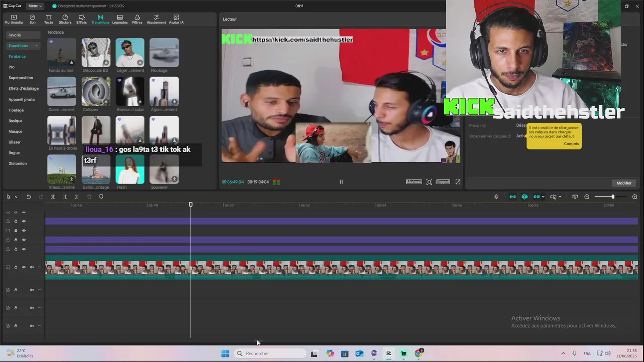Open more options on main video track

(40, 267)
